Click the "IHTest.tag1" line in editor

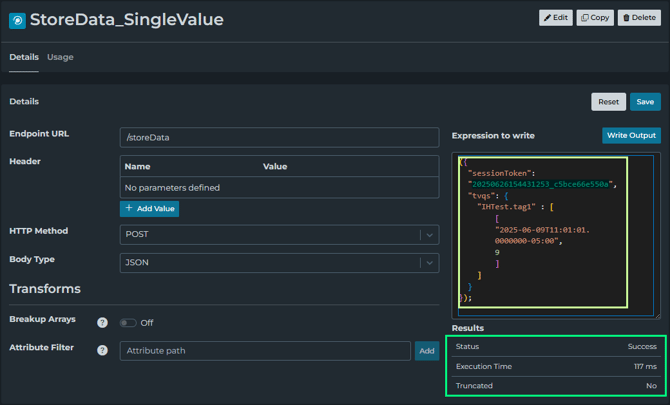pyautogui.click(x=515, y=207)
